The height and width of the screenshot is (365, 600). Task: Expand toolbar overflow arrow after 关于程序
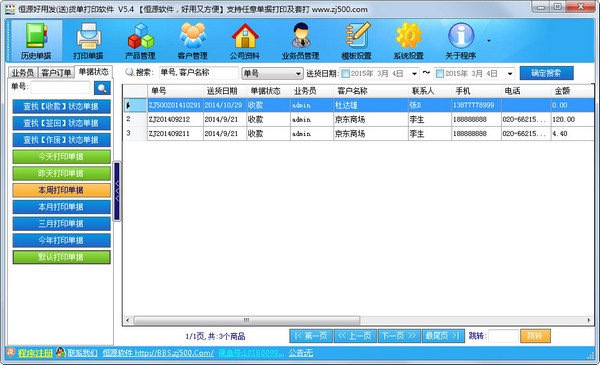(x=489, y=41)
